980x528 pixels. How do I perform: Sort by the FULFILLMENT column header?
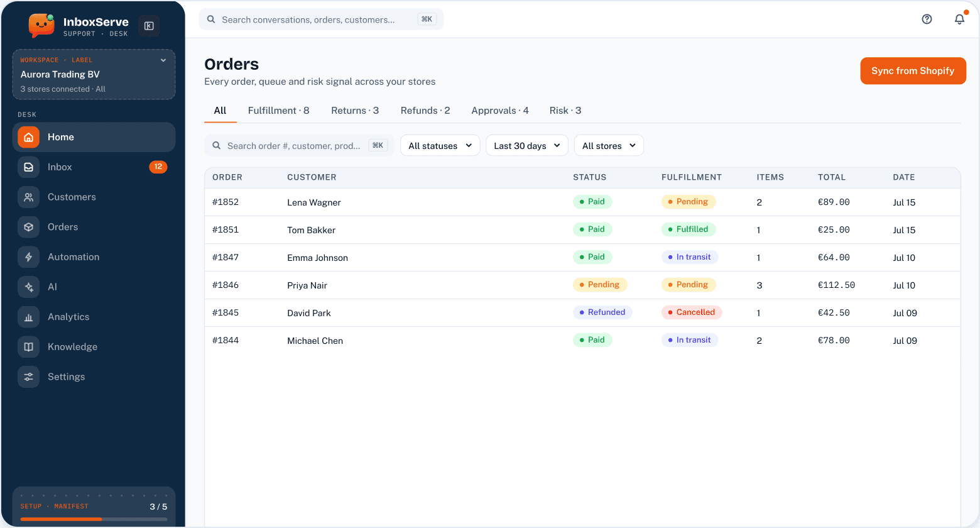click(692, 177)
